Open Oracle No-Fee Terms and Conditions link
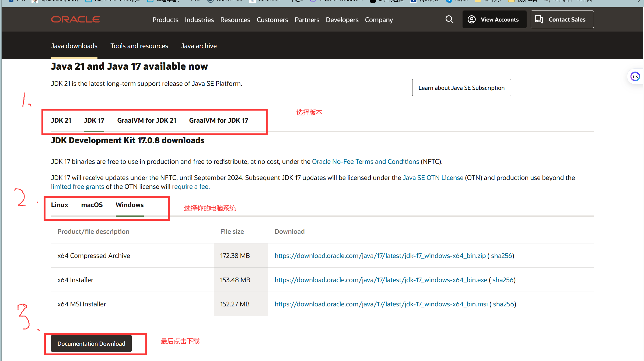Screen dimensions: 644x361 (365, 161)
